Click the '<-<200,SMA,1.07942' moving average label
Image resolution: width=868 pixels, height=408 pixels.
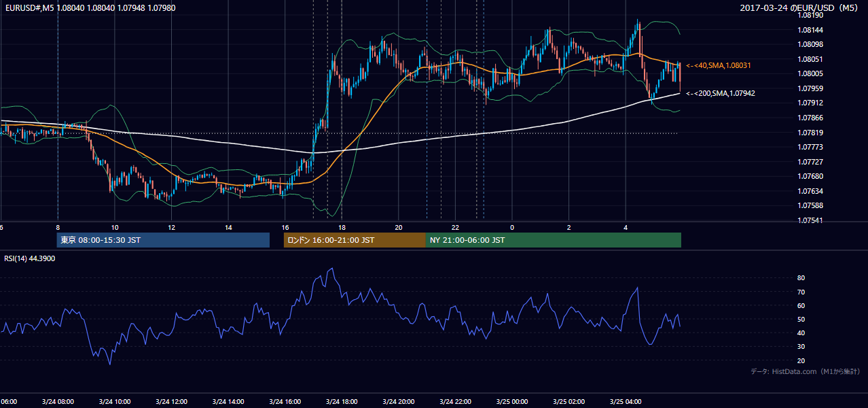point(720,93)
